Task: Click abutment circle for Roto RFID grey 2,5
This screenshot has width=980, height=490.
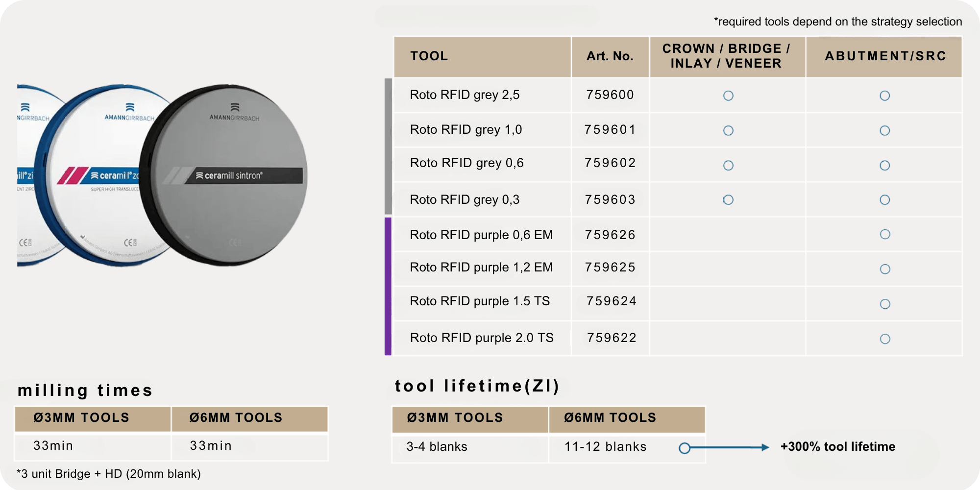Action: pyautogui.click(x=884, y=96)
